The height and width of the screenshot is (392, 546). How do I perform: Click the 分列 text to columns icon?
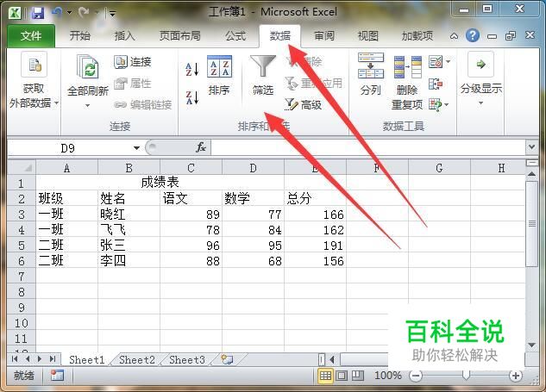coord(371,65)
